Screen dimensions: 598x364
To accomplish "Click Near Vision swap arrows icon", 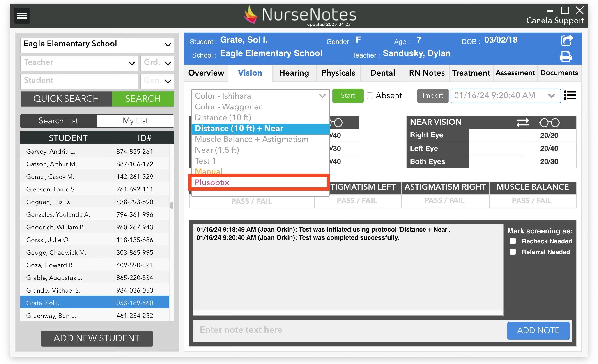I will click(522, 122).
